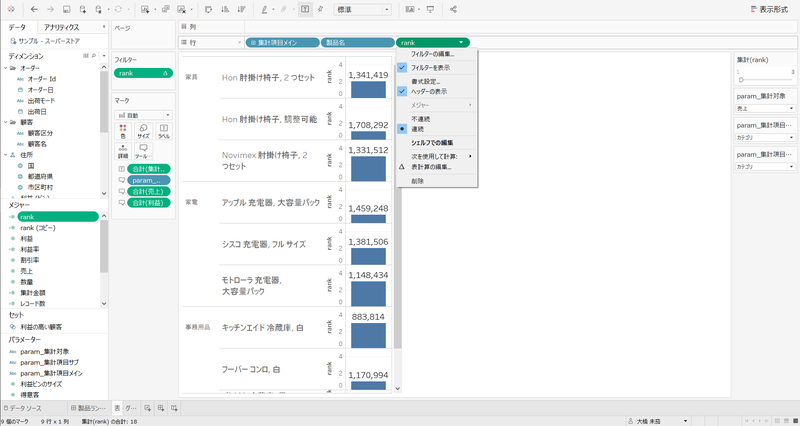Click the new dashboard tab icon at bottom
Image resolution: width=800 pixels, height=426 pixels.
(x=161, y=408)
